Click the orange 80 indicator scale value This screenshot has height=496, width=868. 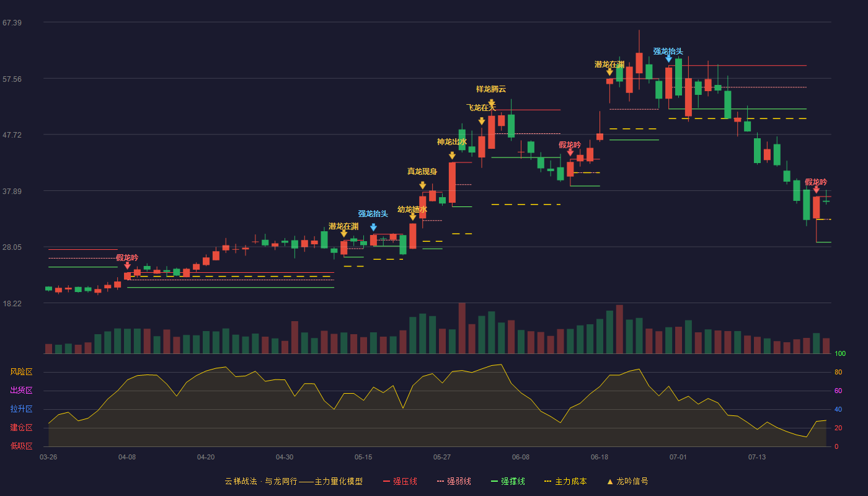click(x=838, y=373)
